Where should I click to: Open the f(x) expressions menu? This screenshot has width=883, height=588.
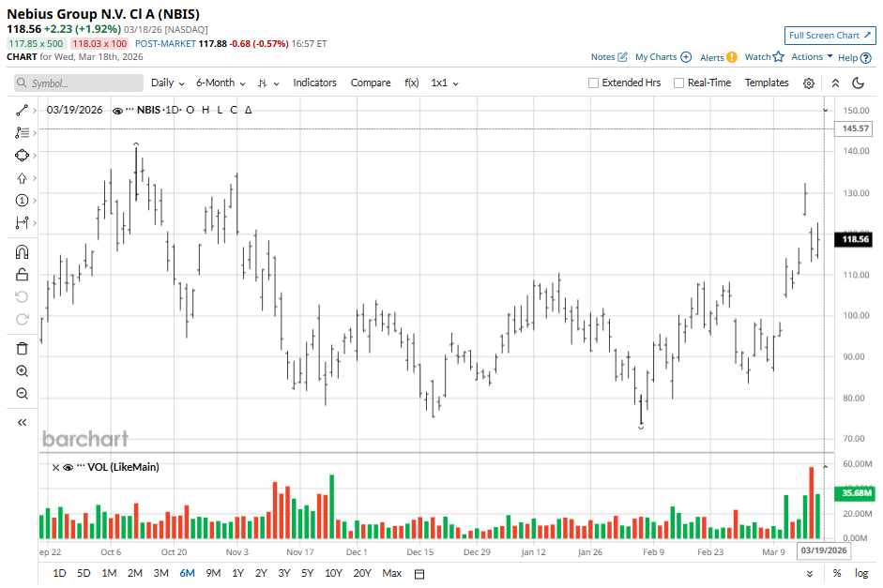pos(412,83)
